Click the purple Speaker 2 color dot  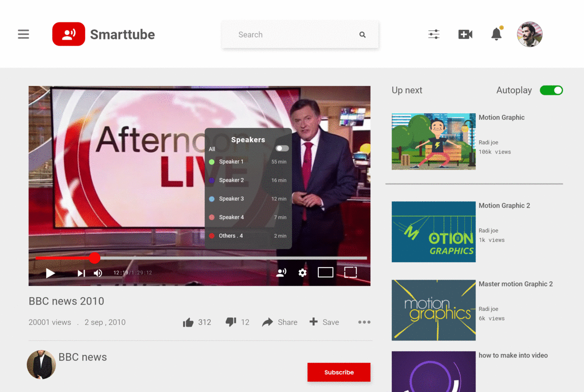point(212,180)
